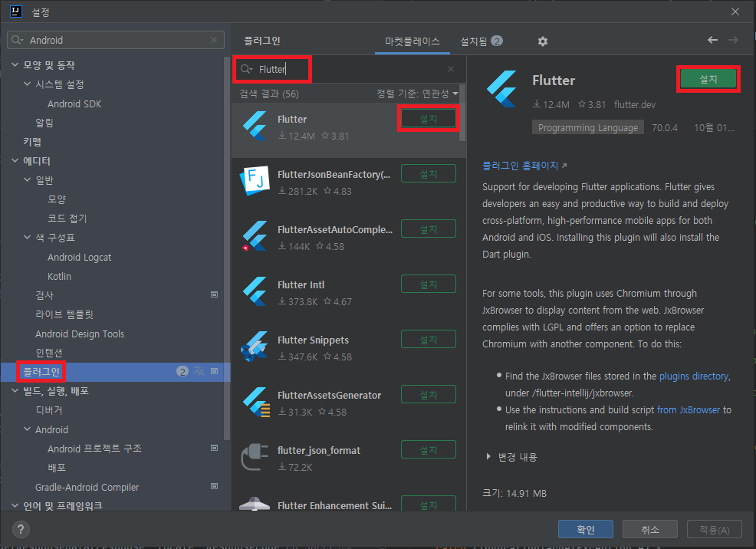Click the FlutterJsonBeanFactory plugin icon
This screenshot has height=549, width=756.
255,181
